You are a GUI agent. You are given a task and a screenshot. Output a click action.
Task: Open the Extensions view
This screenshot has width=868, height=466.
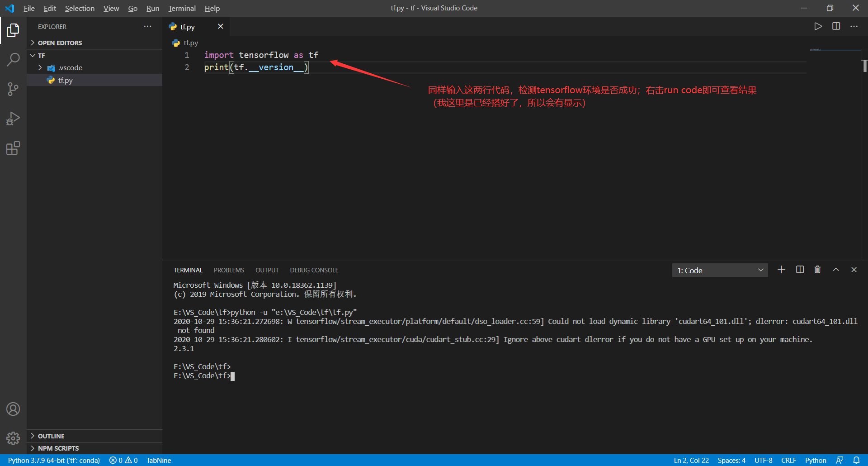[13, 148]
